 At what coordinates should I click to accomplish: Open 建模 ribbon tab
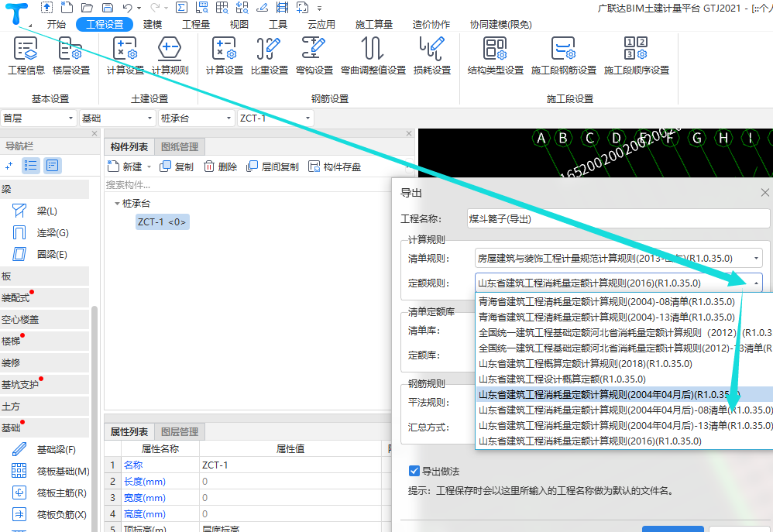[x=153, y=25]
